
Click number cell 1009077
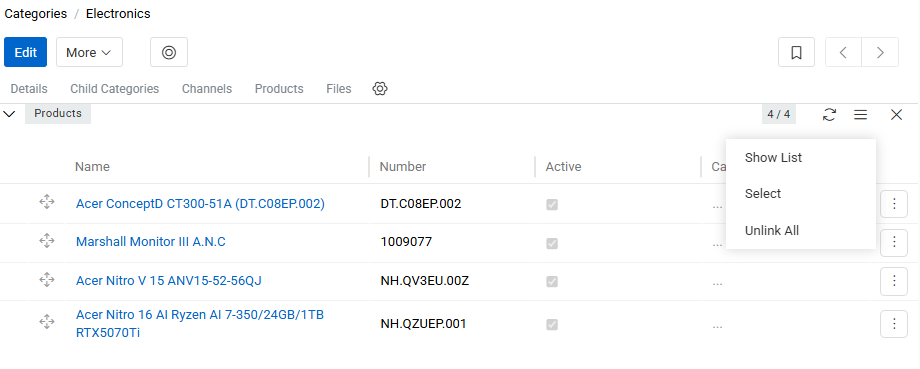(406, 242)
